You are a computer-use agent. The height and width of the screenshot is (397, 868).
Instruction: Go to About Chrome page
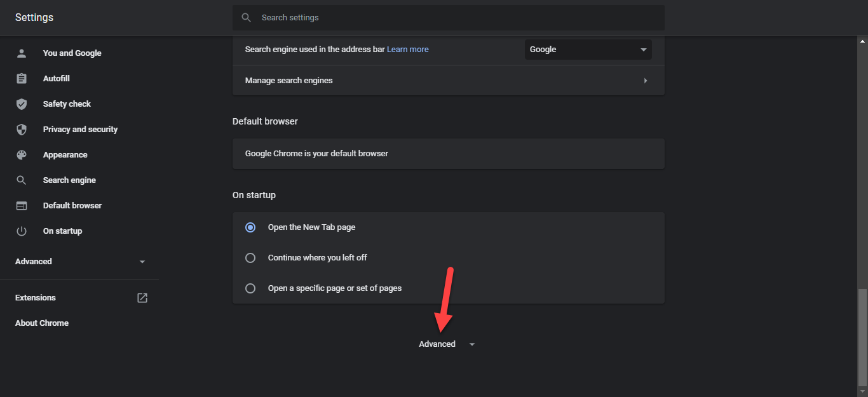[42, 323]
